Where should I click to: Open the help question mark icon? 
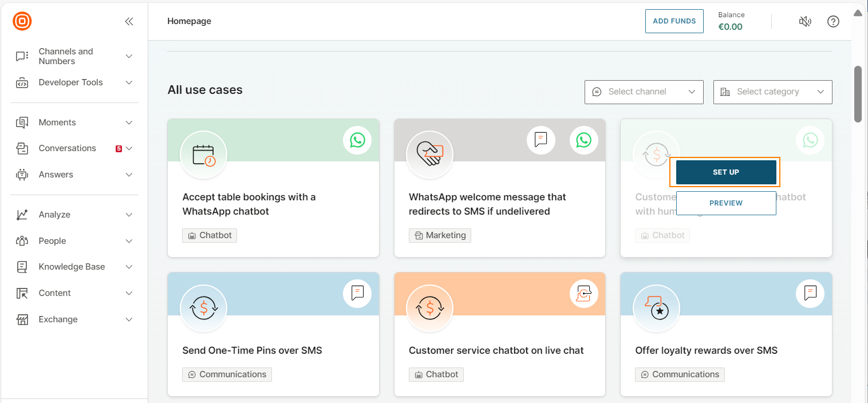pyautogui.click(x=833, y=22)
